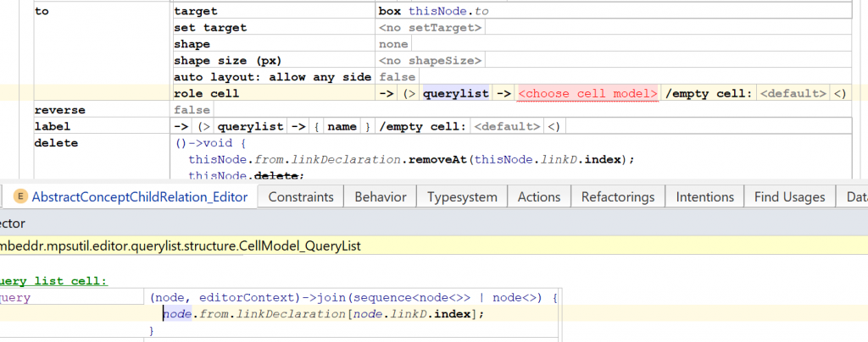The height and width of the screenshot is (342, 868).
Task: Click the 'auto layout: allow any side' label
Action: point(274,77)
